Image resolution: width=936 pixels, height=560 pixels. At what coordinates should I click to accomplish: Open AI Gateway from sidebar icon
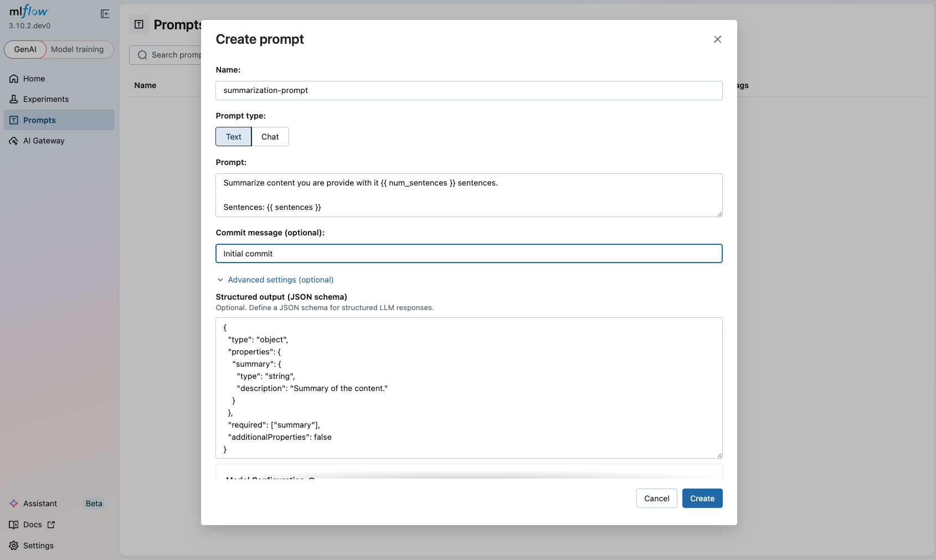(13, 141)
